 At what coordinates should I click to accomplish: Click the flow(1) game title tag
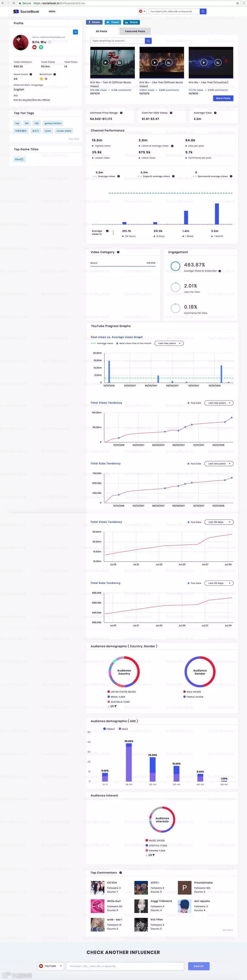[x=19, y=159]
